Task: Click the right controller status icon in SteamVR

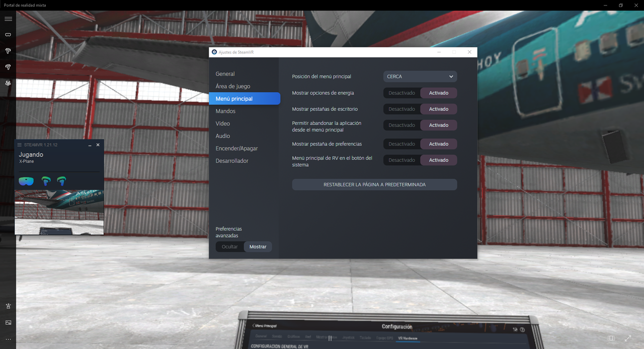Action: click(x=61, y=181)
